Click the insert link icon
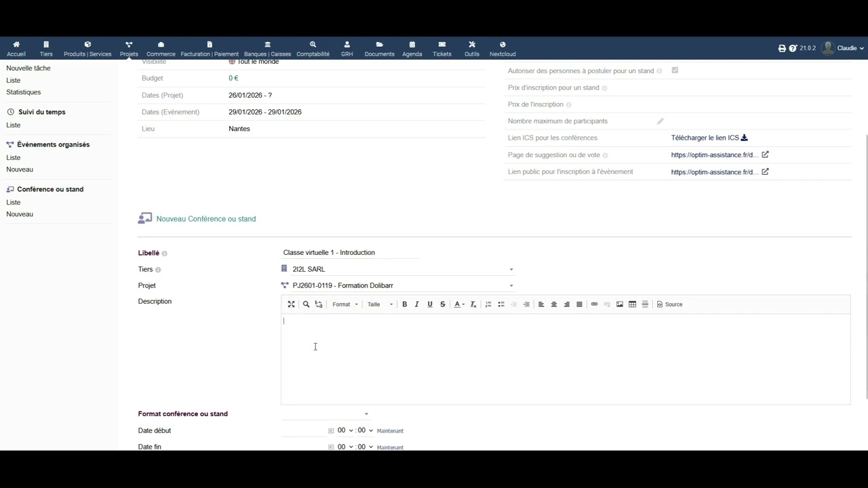The height and width of the screenshot is (488, 868). click(594, 304)
